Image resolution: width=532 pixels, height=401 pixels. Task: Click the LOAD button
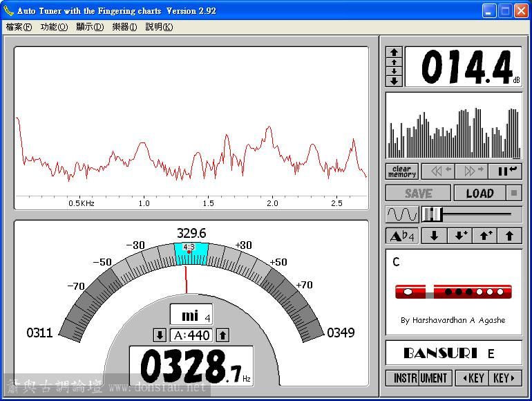pos(479,194)
